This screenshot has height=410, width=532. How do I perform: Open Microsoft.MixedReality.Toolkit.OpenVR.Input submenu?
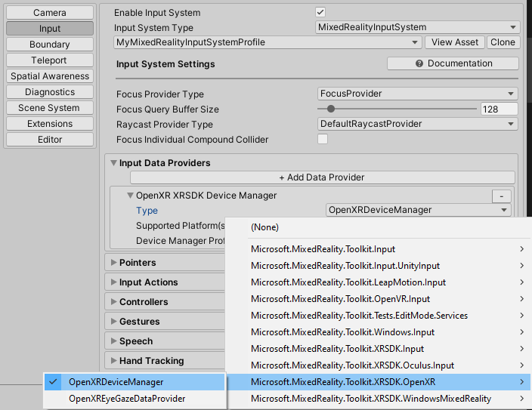point(379,299)
